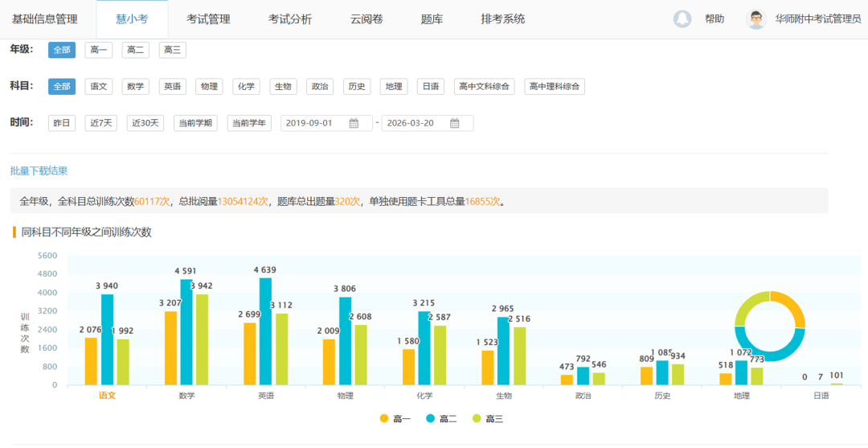Filter subject by 化学
The height and width of the screenshot is (448, 868).
247,86
